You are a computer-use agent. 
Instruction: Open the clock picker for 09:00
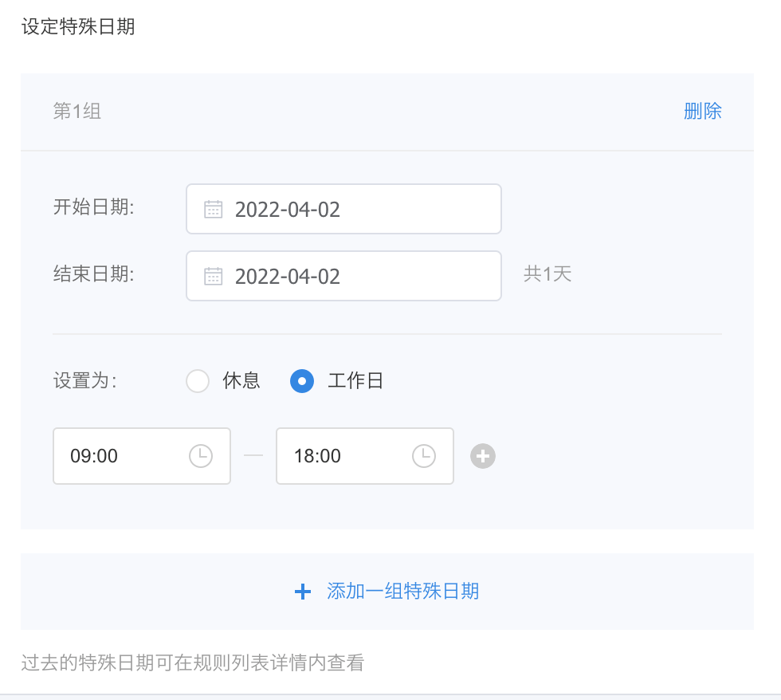(x=201, y=456)
